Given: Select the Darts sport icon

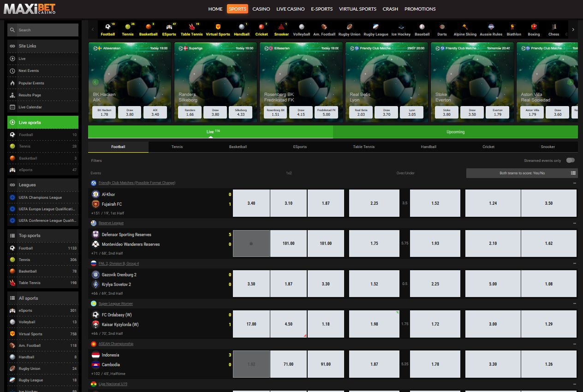Looking at the screenshot, I should click(442, 30).
